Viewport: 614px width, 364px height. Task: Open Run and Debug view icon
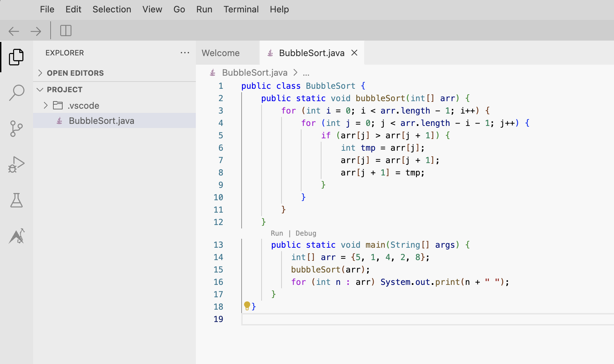16,164
